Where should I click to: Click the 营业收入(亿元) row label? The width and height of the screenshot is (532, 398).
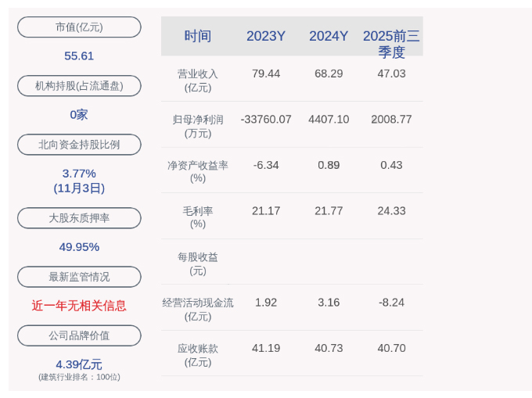[x=198, y=81]
